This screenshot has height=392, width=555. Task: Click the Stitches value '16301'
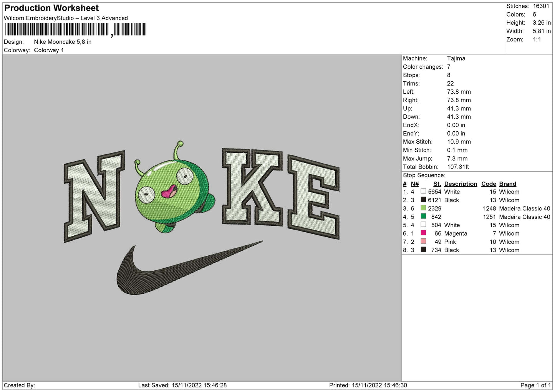pyautogui.click(x=541, y=6)
